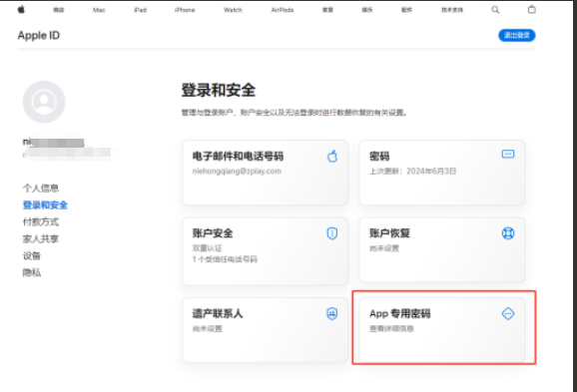This screenshot has height=392, width=577.
Task: Open the search magnifier icon
Action: 495,10
